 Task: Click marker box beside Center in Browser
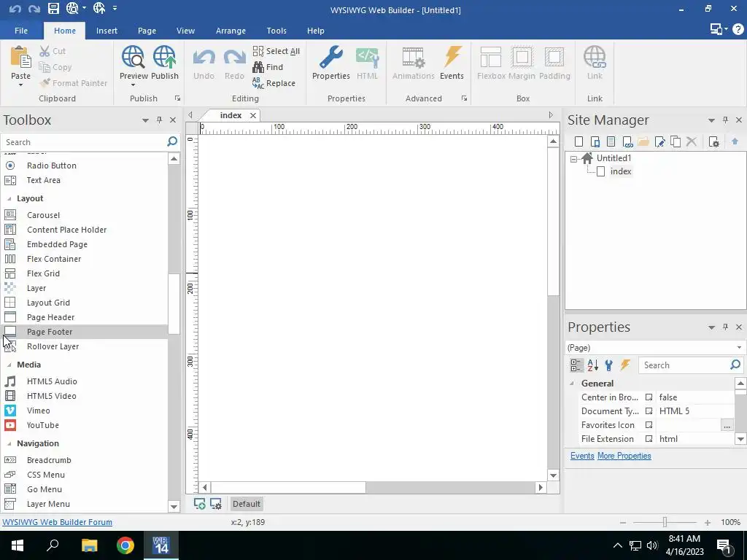[x=649, y=397]
